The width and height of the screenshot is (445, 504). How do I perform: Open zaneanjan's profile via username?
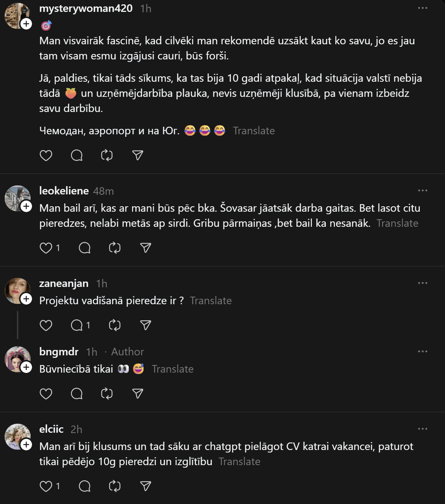(64, 284)
